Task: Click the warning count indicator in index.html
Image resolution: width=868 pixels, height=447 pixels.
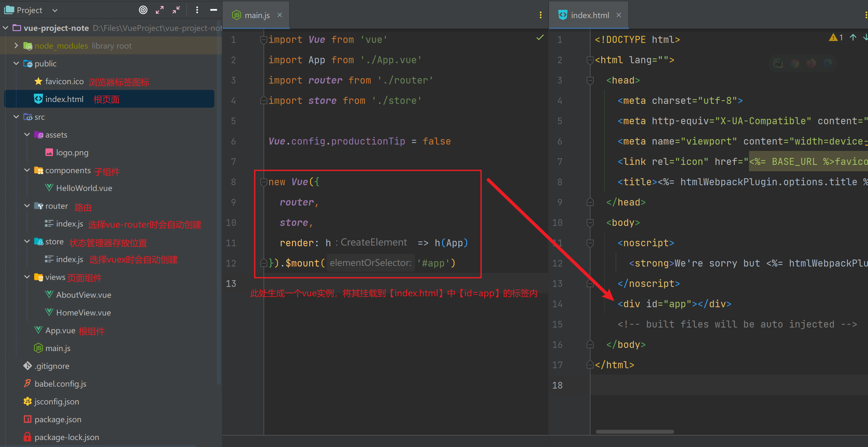Action: click(x=836, y=37)
